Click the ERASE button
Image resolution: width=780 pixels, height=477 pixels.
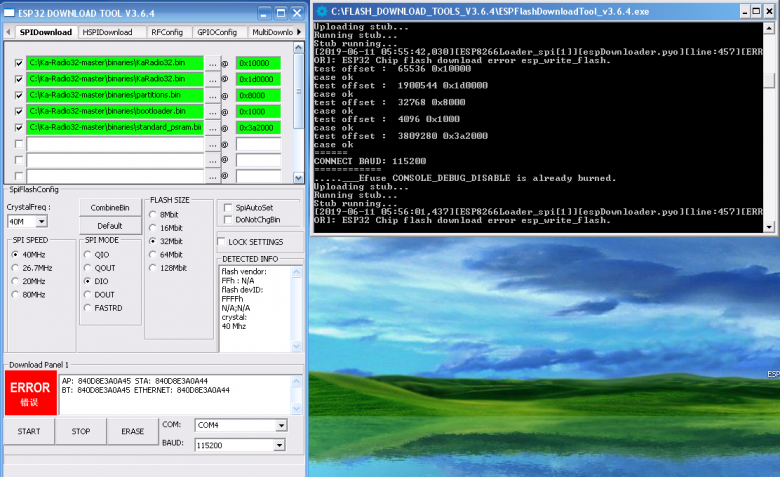pyautogui.click(x=131, y=432)
